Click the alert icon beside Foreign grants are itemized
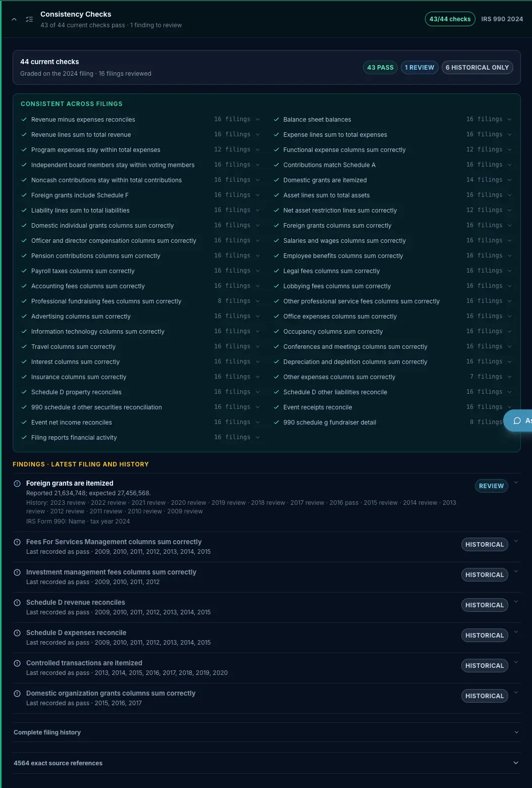532x788 pixels. (17, 483)
